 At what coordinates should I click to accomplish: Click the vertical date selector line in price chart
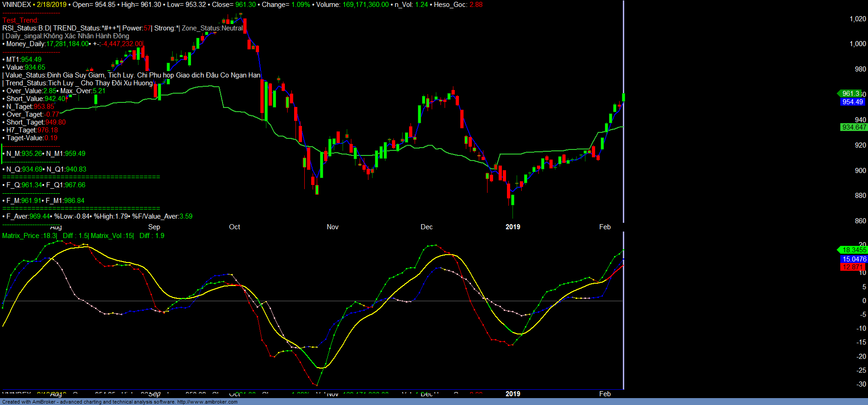[x=623, y=138]
